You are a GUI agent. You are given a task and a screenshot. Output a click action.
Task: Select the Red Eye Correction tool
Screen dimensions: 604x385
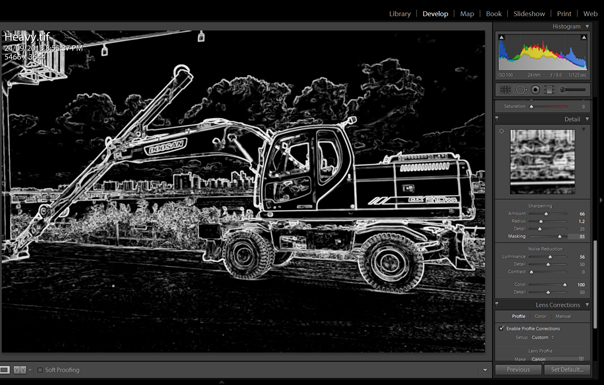click(535, 90)
